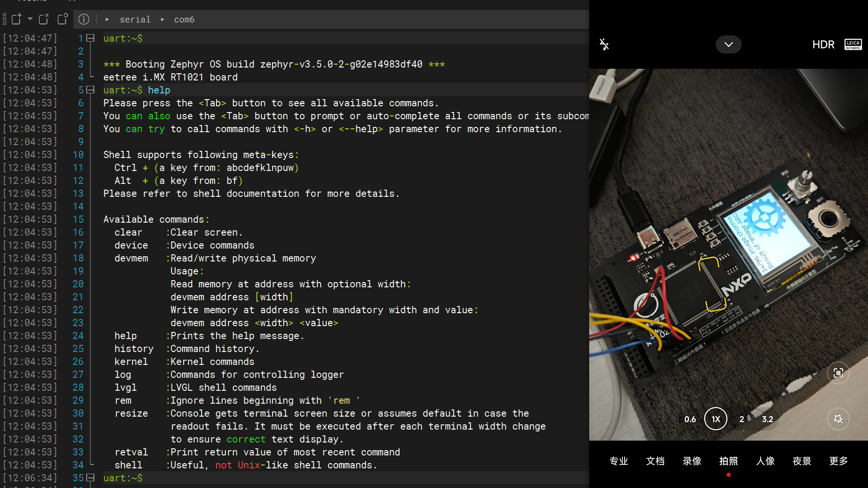The image size is (868, 488).
Task: Expand the arrow before com6 breadcrumb
Action: coord(162,20)
